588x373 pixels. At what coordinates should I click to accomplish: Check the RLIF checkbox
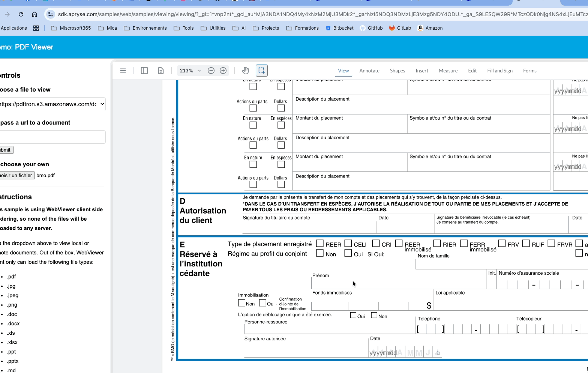tap(526, 244)
